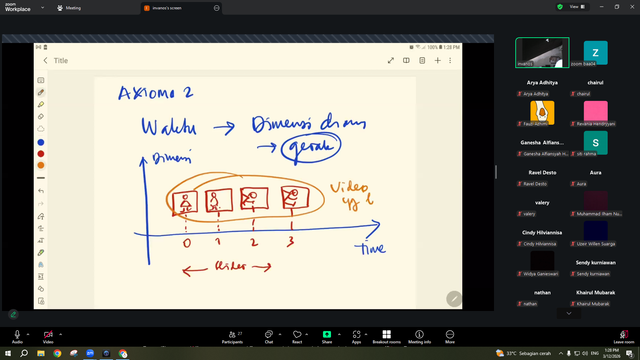Click participant name Cindy Hilviannisa
This screenshot has height=360, width=640.
542,233
